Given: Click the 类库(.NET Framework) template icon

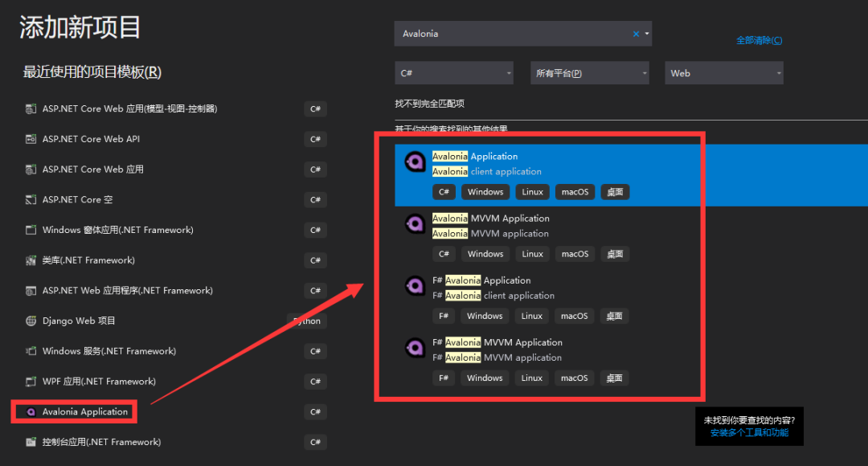Looking at the screenshot, I should pyautogui.click(x=31, y=260).
